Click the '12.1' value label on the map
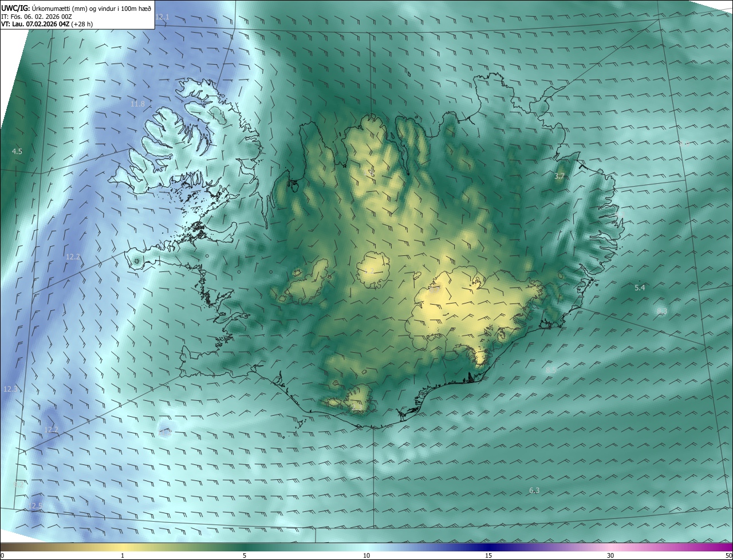 [162, 17]
